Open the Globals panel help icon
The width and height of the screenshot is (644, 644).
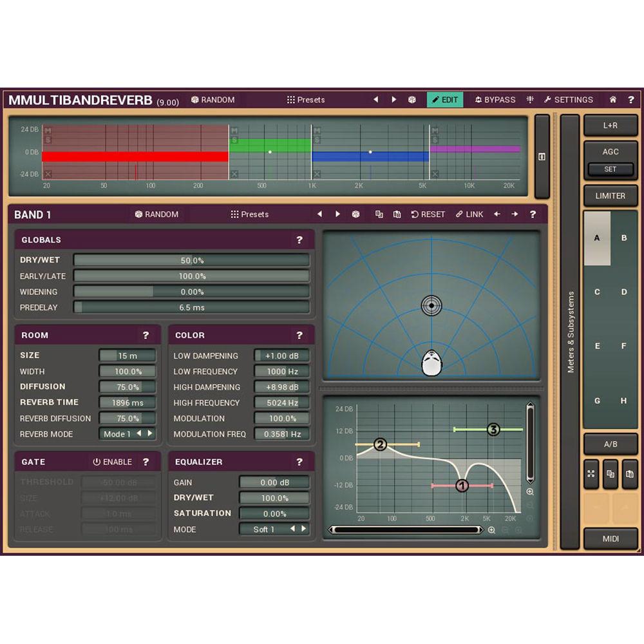(x=299, y=240)
